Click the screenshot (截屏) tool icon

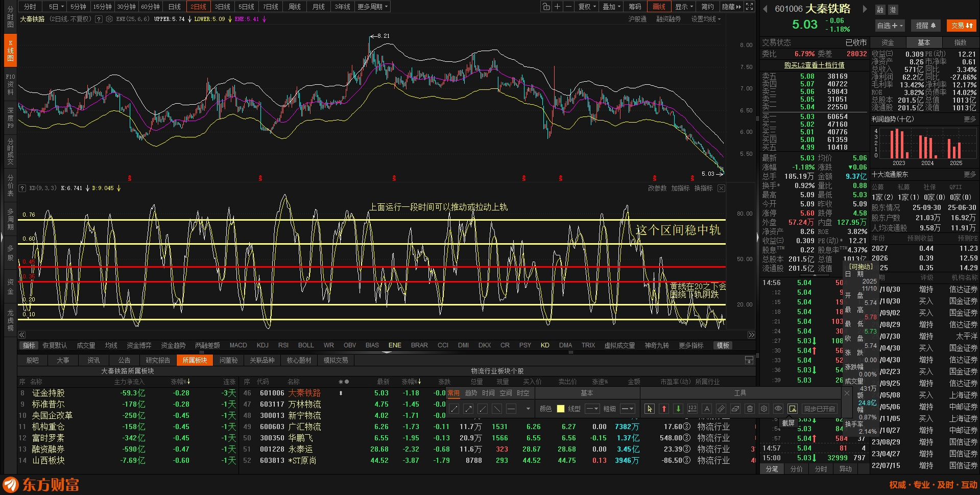pos(792,409)
